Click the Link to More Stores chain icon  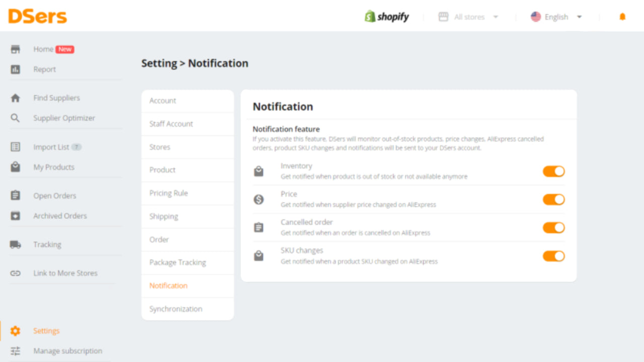[x=16, y=274]
